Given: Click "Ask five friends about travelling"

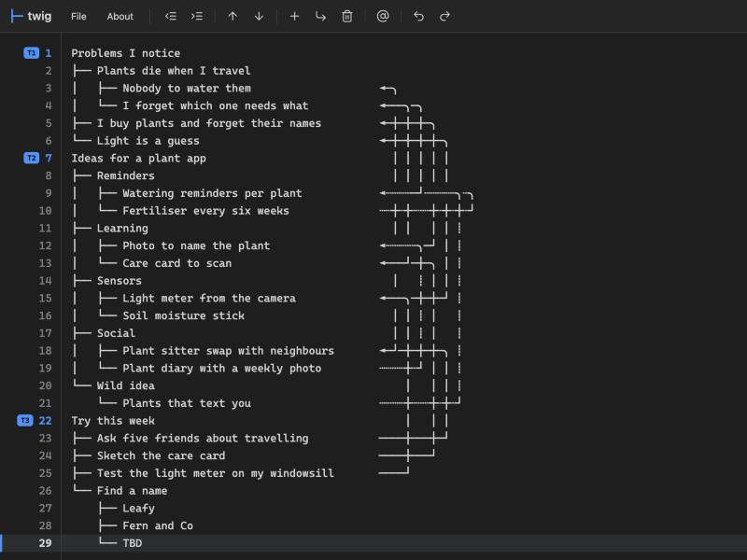Looking at the screenshot, I should tap(203, 438).
